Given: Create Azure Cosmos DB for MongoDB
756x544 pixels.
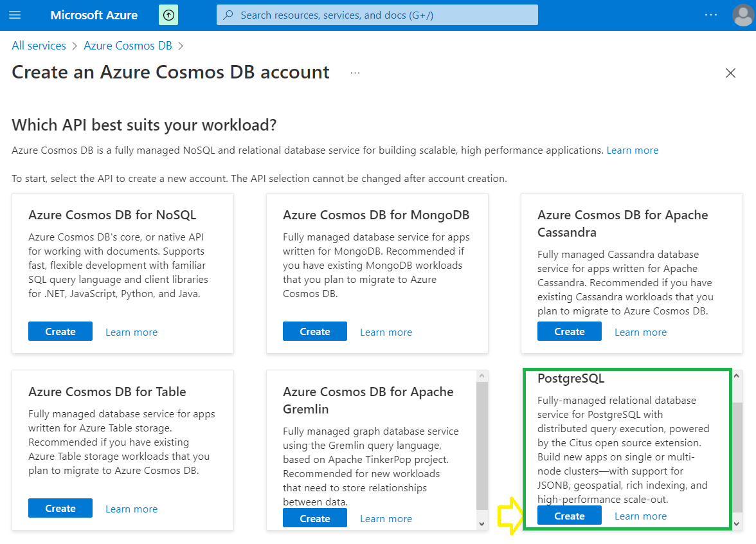Looking at the screenshot, I should [x=315, y=332].
